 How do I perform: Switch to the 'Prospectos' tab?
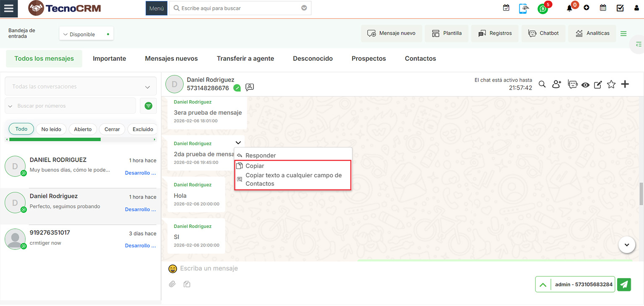pyautogui.click(x=368, y=59)
